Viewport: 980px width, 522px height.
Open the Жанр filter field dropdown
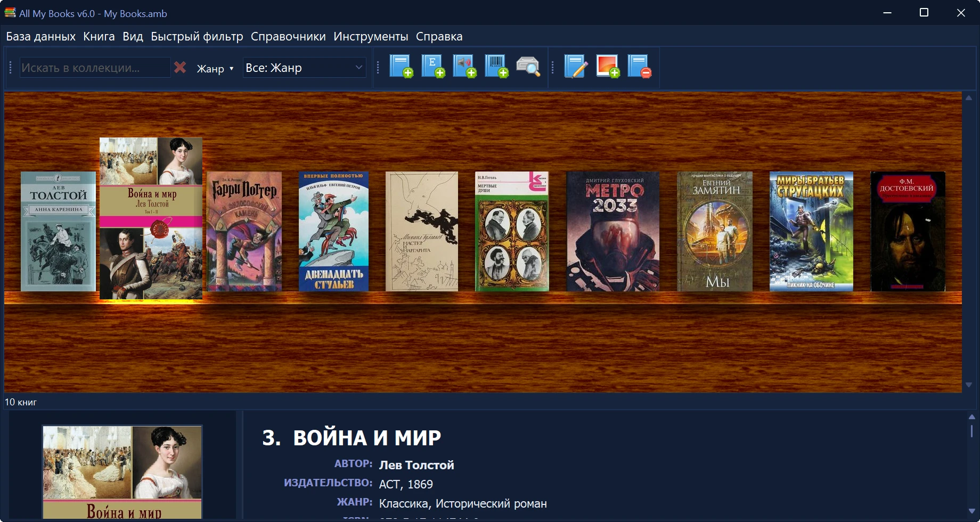tap(215, 69)
